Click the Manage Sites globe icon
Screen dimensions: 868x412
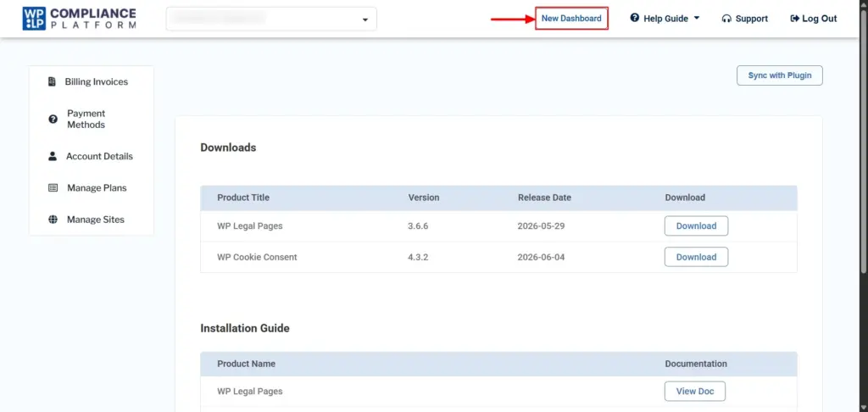[x=53, y=220]
